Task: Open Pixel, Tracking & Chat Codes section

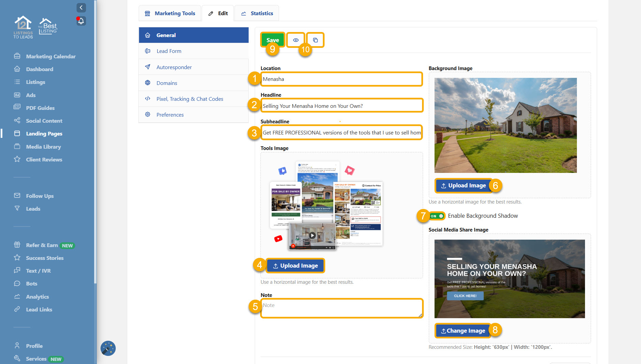Action: [190, 99]
